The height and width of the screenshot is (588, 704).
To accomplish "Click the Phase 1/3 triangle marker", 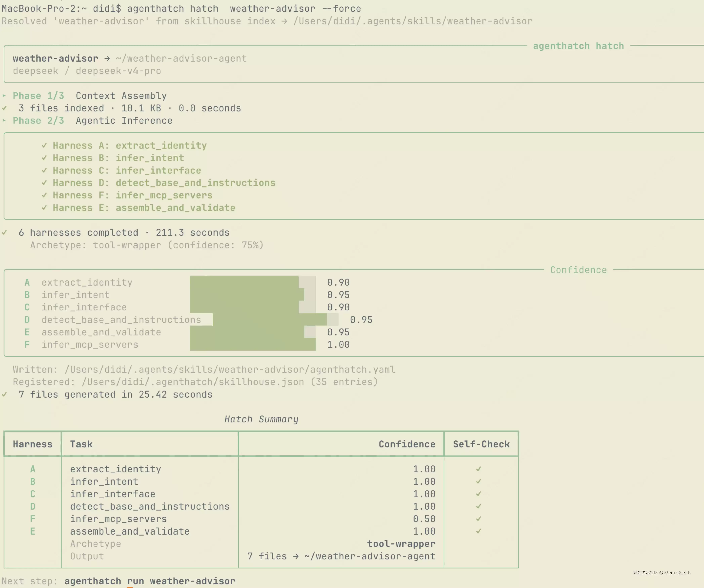I will tap(4, 96).
